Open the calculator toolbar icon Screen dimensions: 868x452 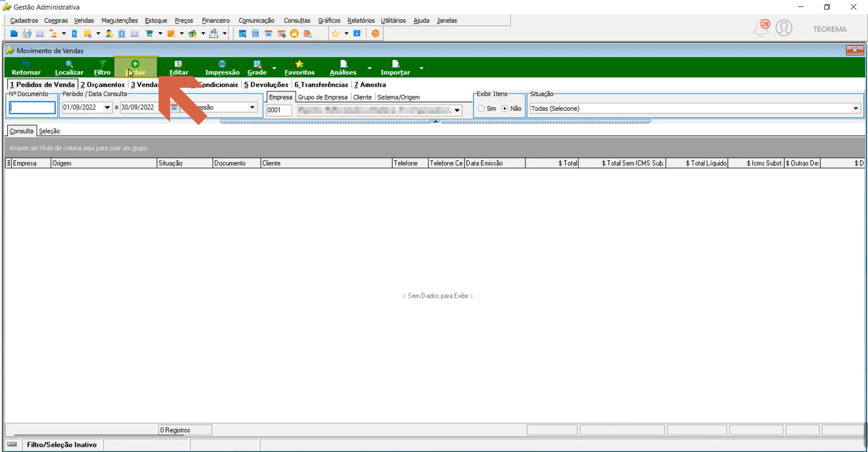(255, 34)
